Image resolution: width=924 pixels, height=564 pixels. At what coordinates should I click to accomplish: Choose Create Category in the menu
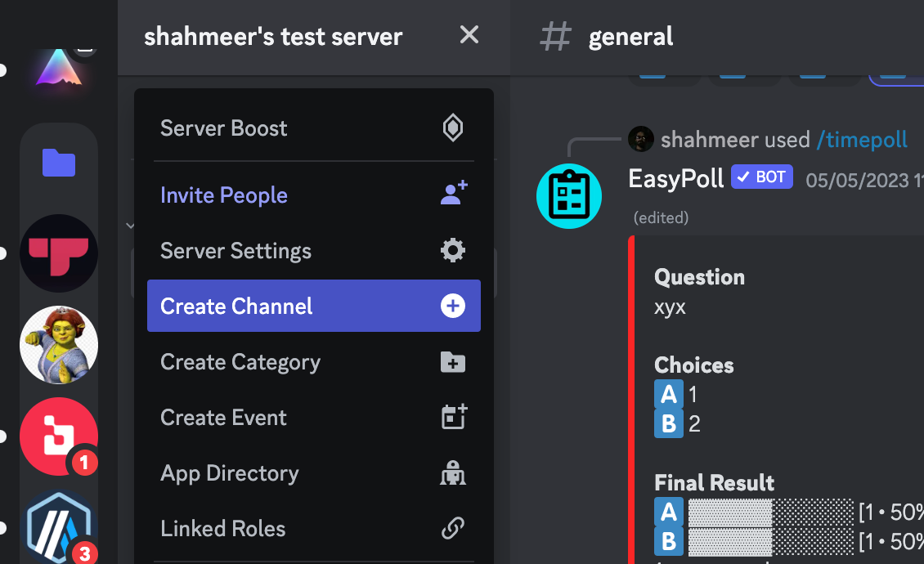pos(313,362)
